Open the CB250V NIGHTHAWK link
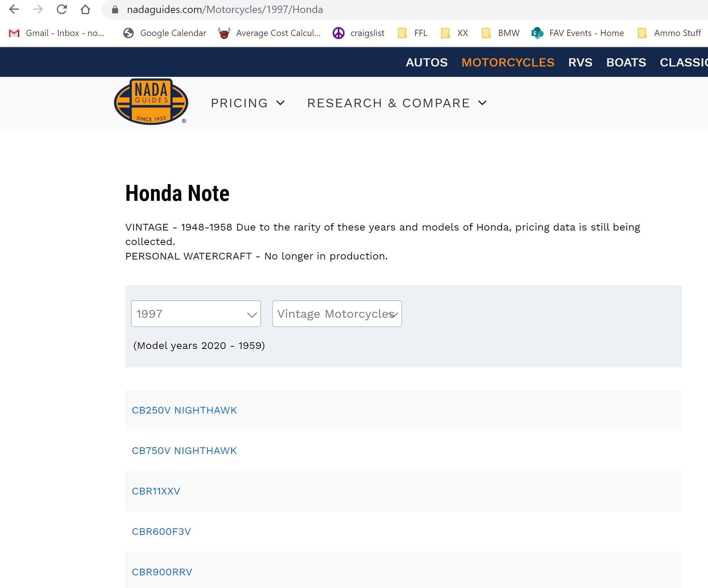The width and height of the screenshot is (708, 588). coord(184,410)
